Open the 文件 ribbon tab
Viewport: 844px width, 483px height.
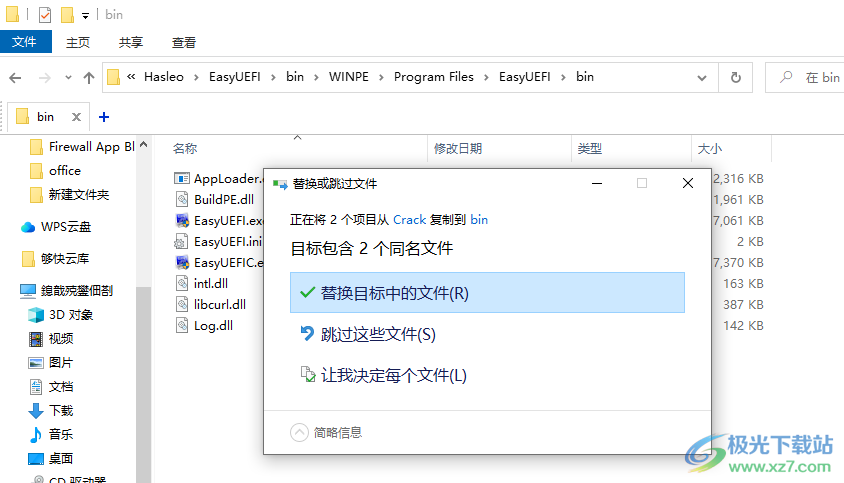[25, 42]
